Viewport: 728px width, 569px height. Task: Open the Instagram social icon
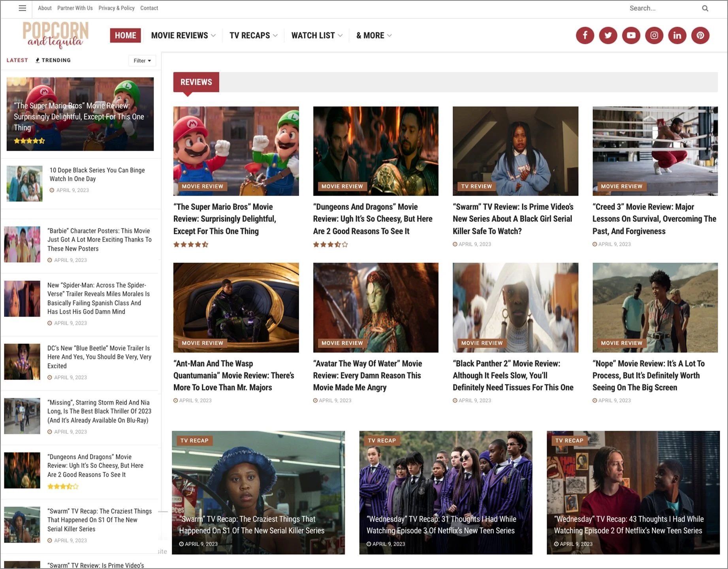[654, 36]
